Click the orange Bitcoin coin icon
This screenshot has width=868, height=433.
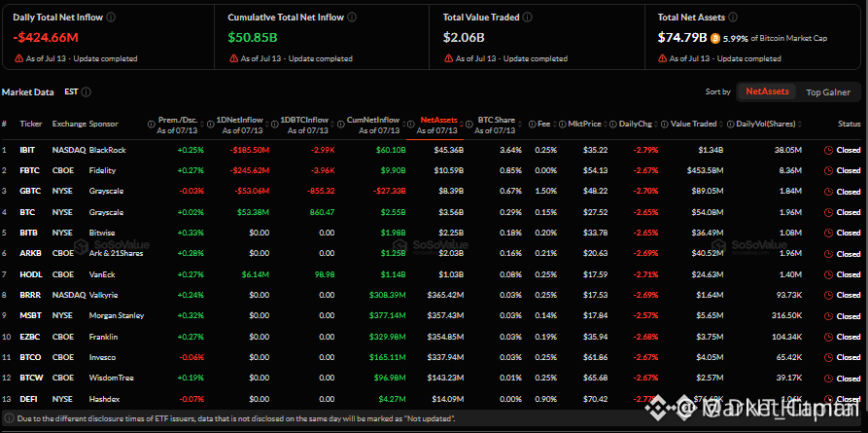pyautogui.click(x=715, y=38)
